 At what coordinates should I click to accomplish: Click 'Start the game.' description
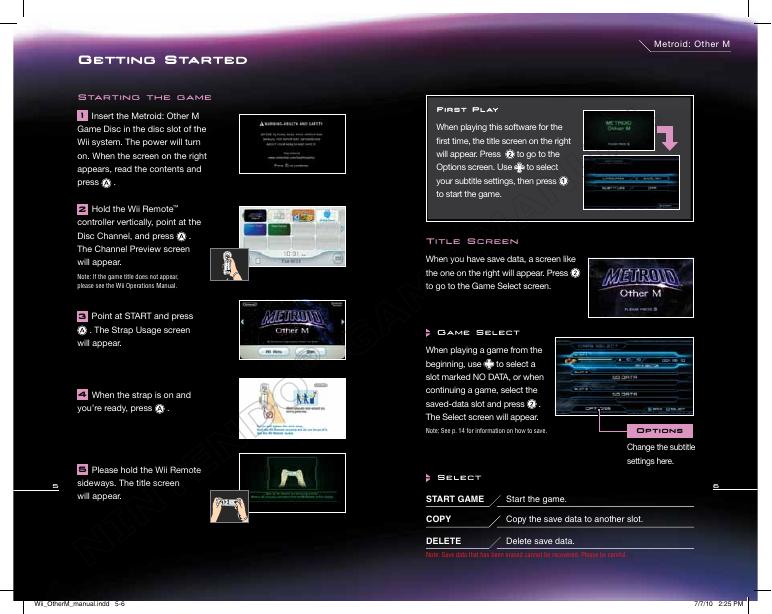click(x=536, y=499)
